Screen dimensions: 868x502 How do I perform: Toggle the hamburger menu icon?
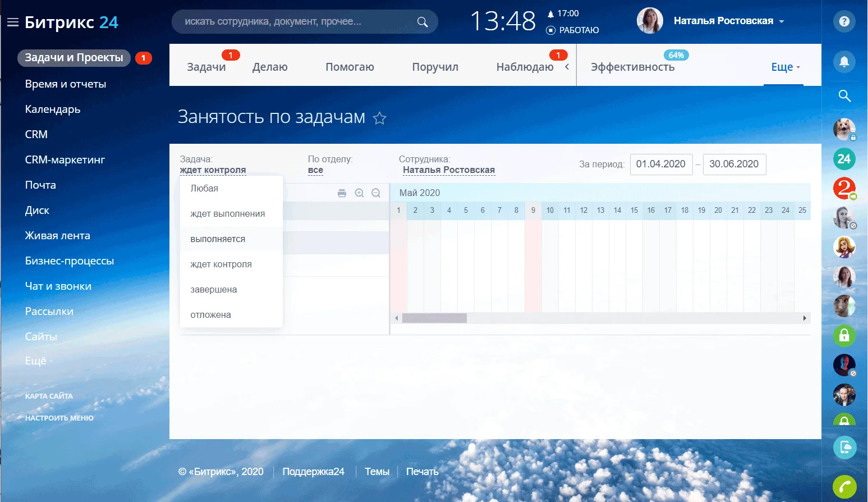click(x=12, y=22)
